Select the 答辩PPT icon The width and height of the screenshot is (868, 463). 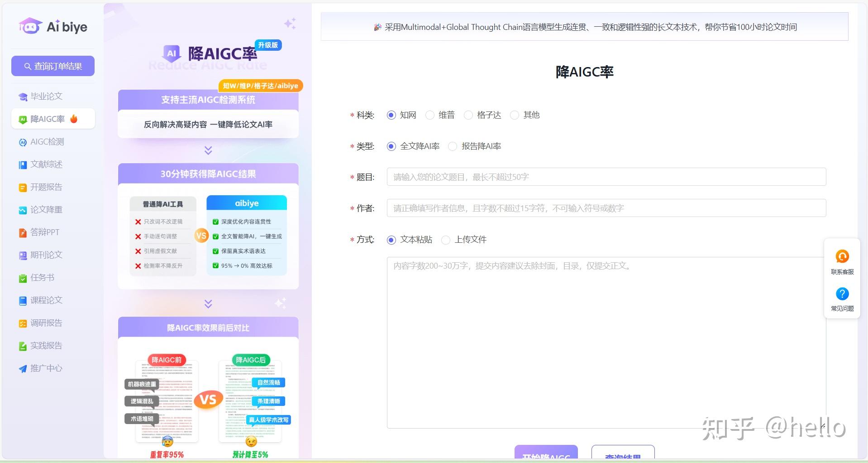pos(23,232)
